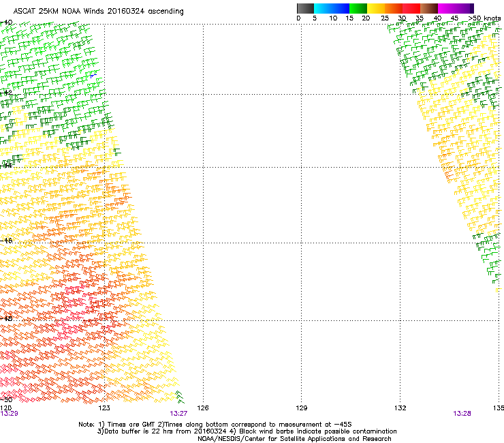
Task: Click the '-40' latitude axis label
Action: pyautogui.click(x=6, y=22)
